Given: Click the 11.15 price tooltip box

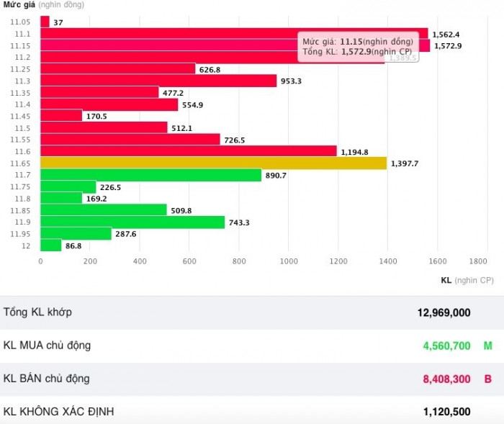Looking at the screenshot, I should click(x=357, y=46).
